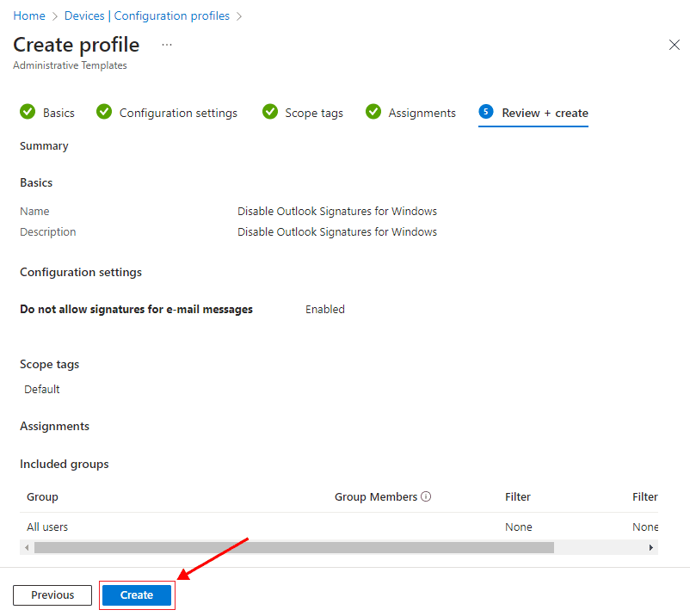Click the horizontal scrollbar left arrow

pos(27,547)
